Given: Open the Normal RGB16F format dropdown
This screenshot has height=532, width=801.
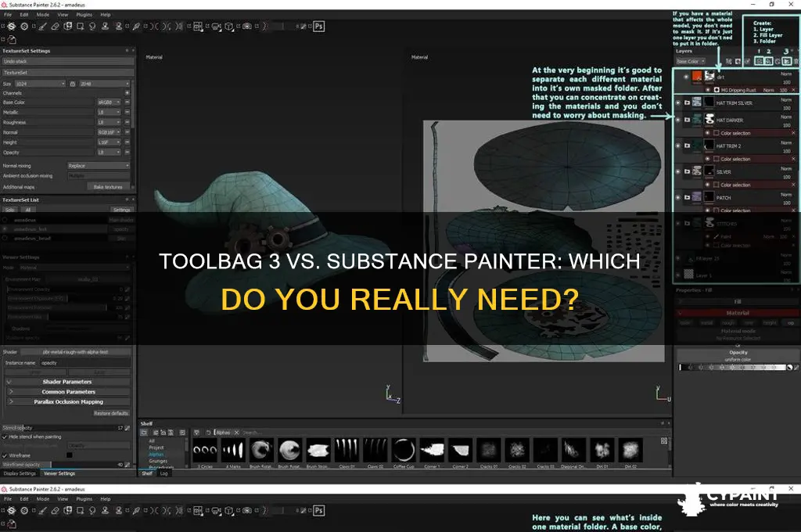Looking at the screenshot, I should [x=109, y=132].
